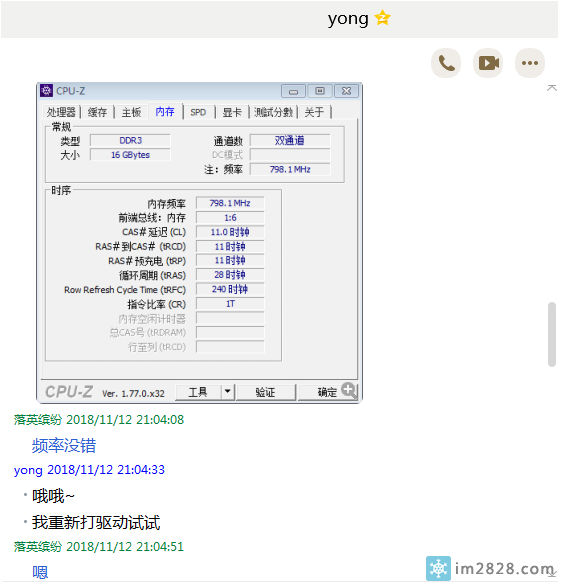Click the tRFC 240 时钟 value
The height and width of the screenshot is (586, 561).
[x=230, y=289]
